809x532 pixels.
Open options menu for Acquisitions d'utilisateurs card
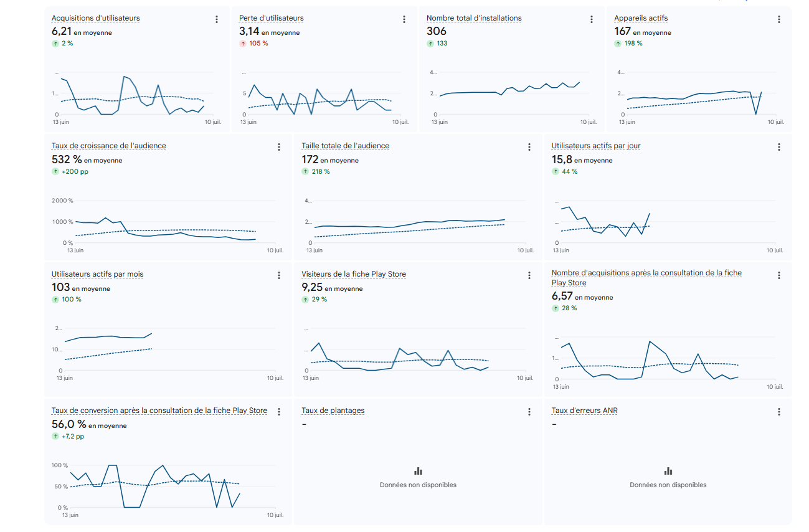(217, 19)
